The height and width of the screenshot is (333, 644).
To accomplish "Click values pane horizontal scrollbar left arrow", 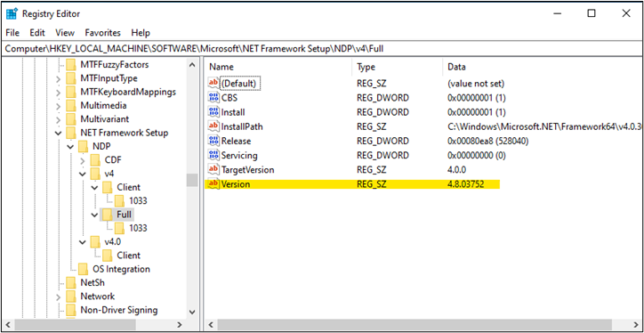I will pyautogui.click(x=211, y=324).
